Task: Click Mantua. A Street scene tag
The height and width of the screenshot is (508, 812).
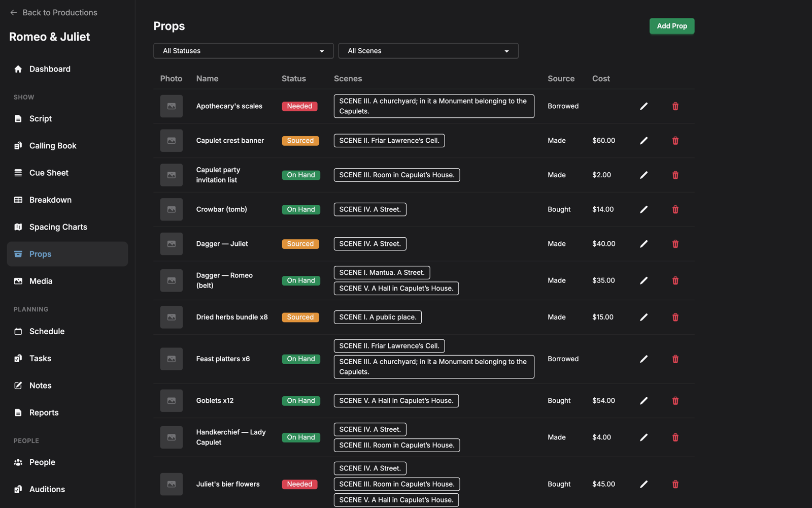Action: [382, 273]
